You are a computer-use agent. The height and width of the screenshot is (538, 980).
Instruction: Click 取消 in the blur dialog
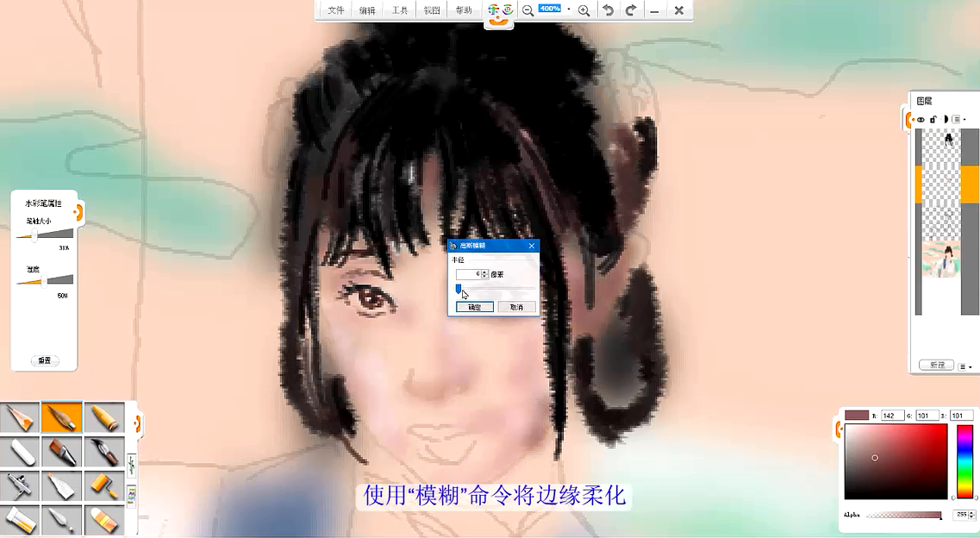[x=516, y=307]
